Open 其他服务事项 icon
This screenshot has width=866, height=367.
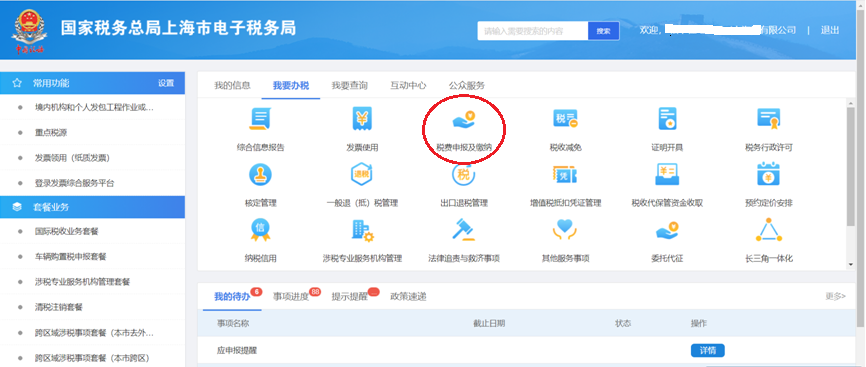pos(565,230)
